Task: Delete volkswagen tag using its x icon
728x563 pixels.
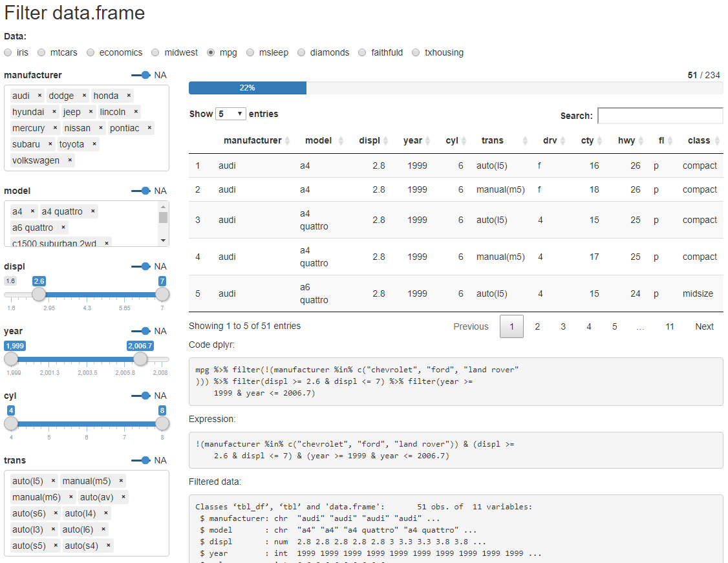Action: pyautogui.click(x=70, y=160)
